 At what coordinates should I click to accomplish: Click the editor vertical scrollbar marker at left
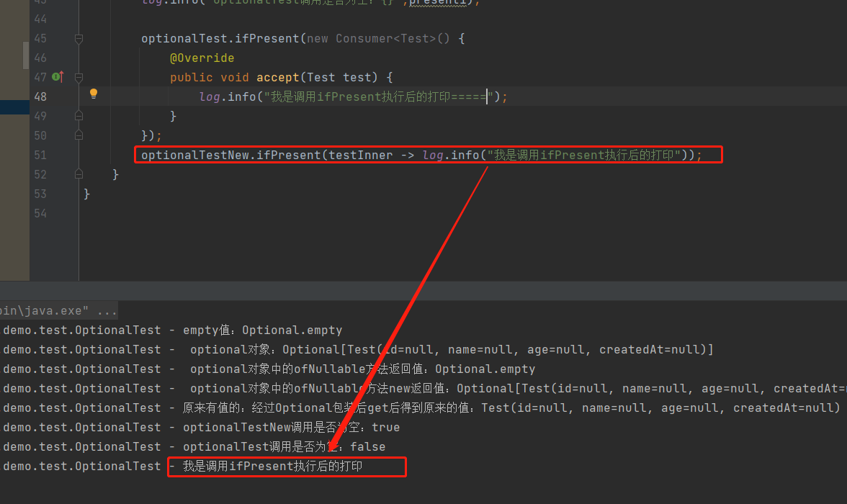tap(25, 55)
